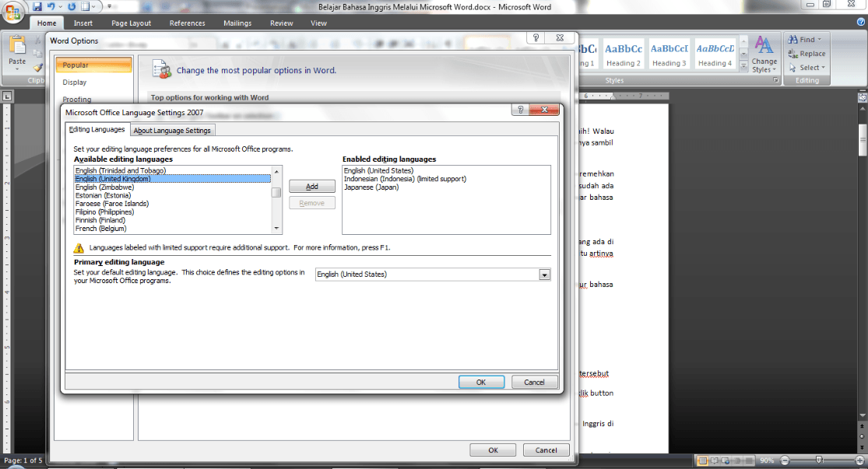Adjust the zoom slider handle
This screenshot has width=868, height=469.
tap(819, 460)
